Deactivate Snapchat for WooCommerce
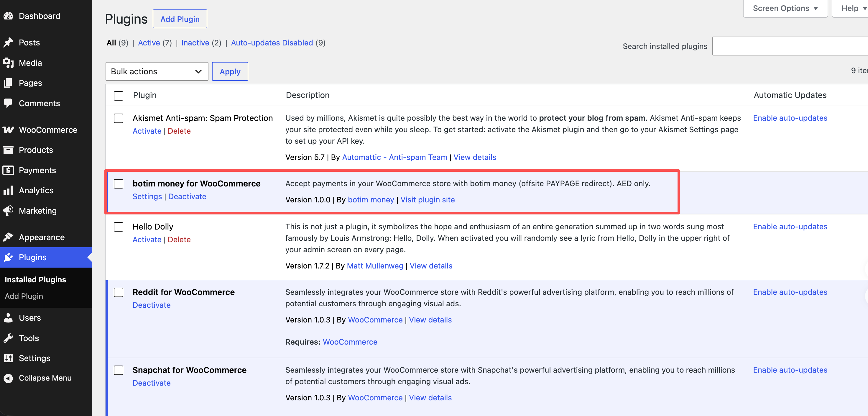868x416 pixels. [x=152, y=383]
